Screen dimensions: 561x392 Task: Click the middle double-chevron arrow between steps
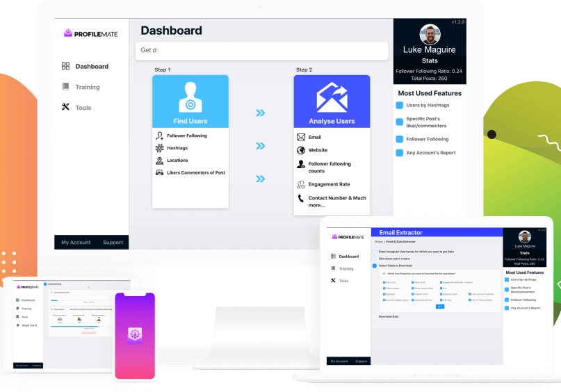pos(261,146)
